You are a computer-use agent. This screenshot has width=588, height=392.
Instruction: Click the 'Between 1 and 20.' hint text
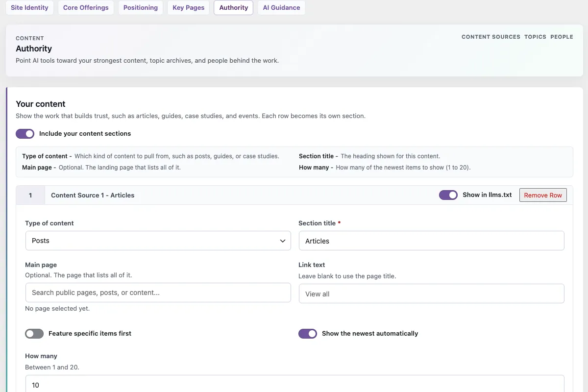(x=52, y=367)
